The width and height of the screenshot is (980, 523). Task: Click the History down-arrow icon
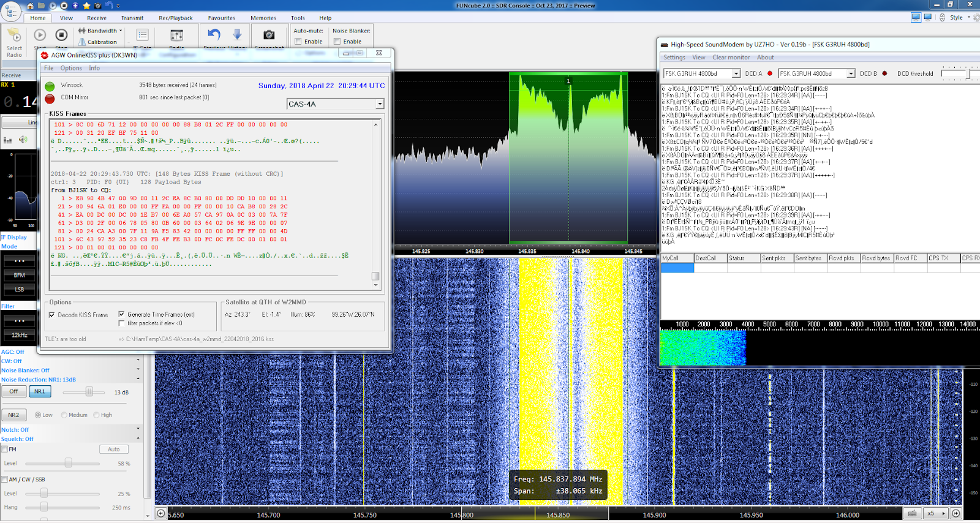point(238,35)
